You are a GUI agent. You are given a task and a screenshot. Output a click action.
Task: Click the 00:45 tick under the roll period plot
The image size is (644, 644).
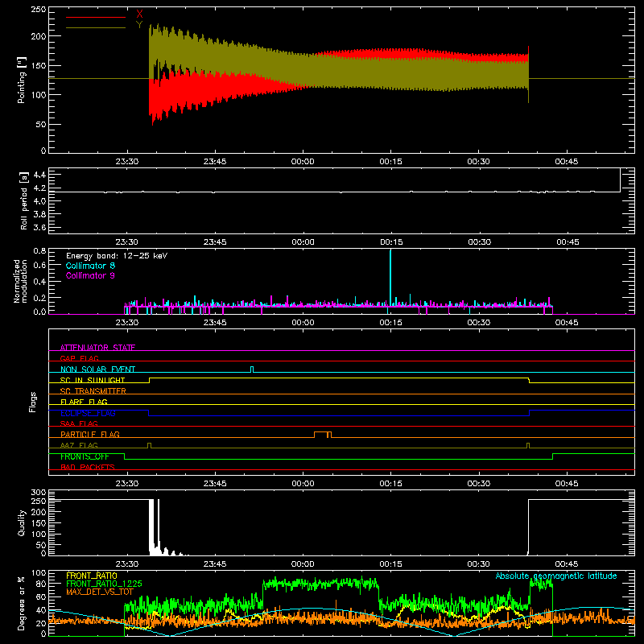point(568,242)
